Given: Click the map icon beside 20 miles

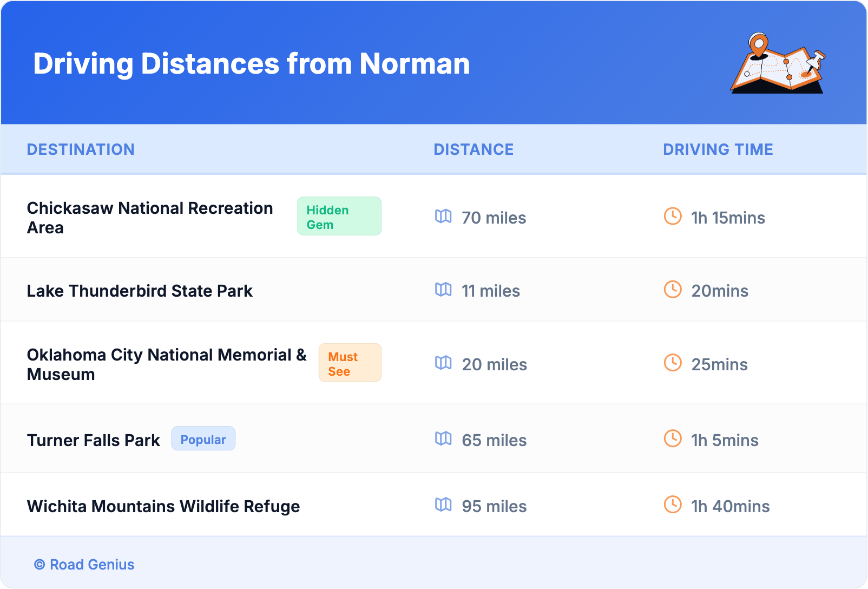Looking at the screenshot, I should coord(443,363).
